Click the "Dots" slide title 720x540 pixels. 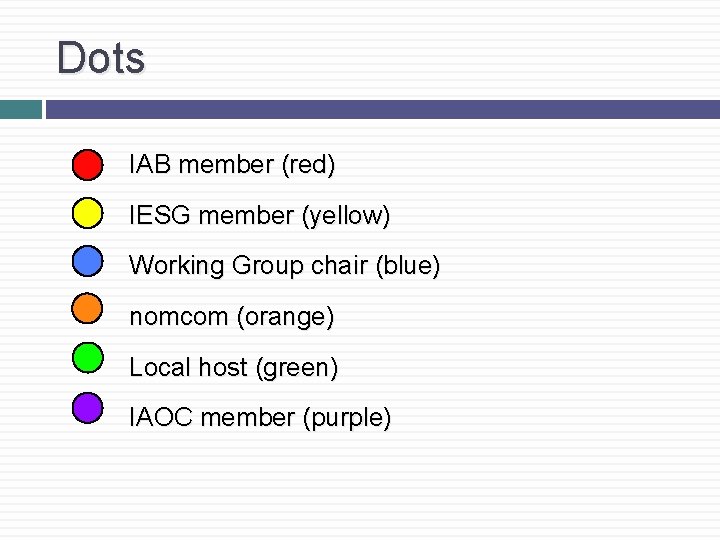101,58
